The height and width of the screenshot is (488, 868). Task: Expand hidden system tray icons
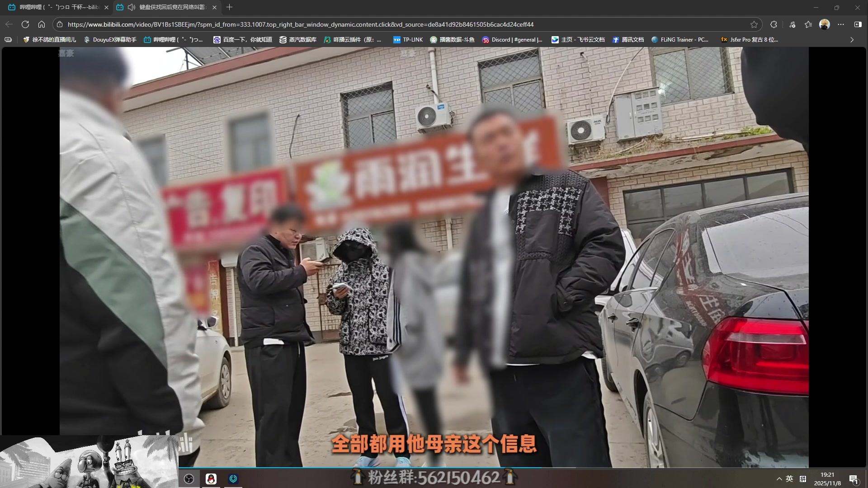779,479
